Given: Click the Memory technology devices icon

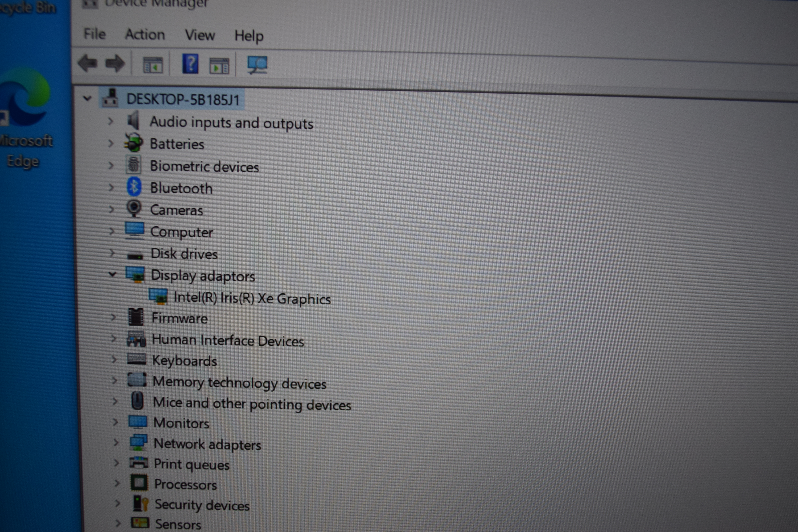Looking at the screenshot, I should tap(137, 380).
